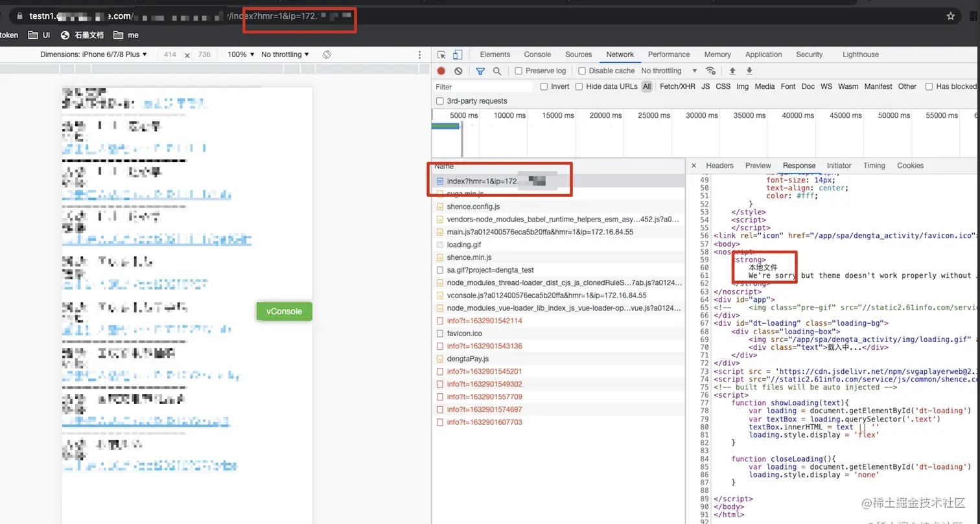Open Network panel No throttling dropdown
The width and height of the screenshot is (980, 524).
[x=669, y=71]
